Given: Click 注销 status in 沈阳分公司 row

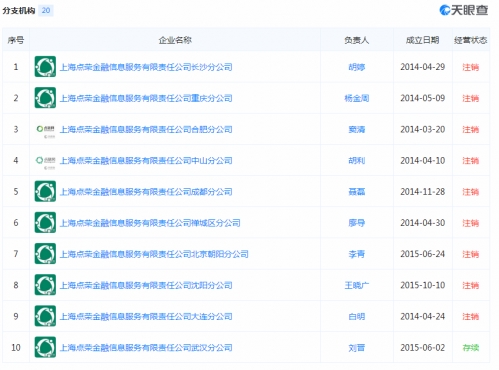Looking at the screenshot, I should pyautogui.click(x=471, y=285).
